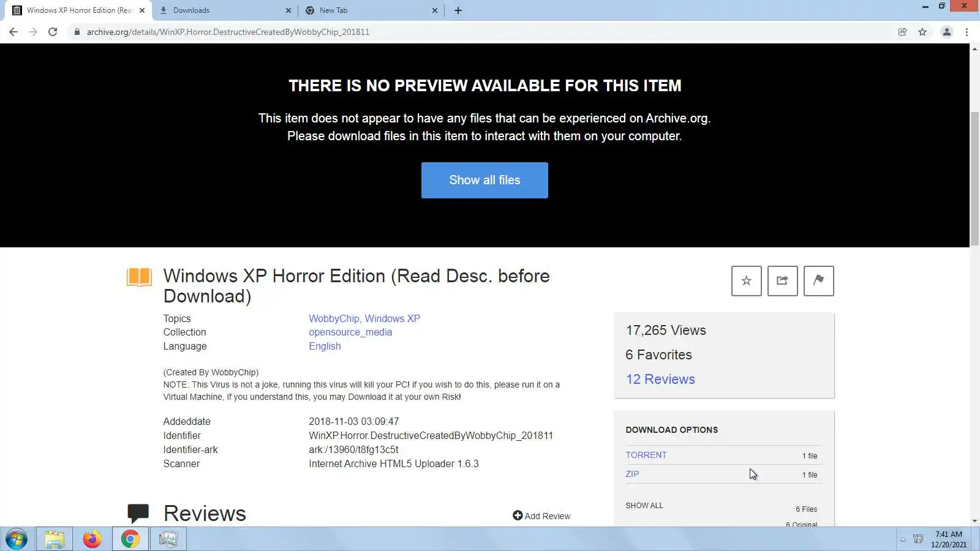This screenshot has width=980, height=551.
Task: Click the Internet Archive HTML5 Uploader 1.6.3 text
Action: click(x=394, y=463)
